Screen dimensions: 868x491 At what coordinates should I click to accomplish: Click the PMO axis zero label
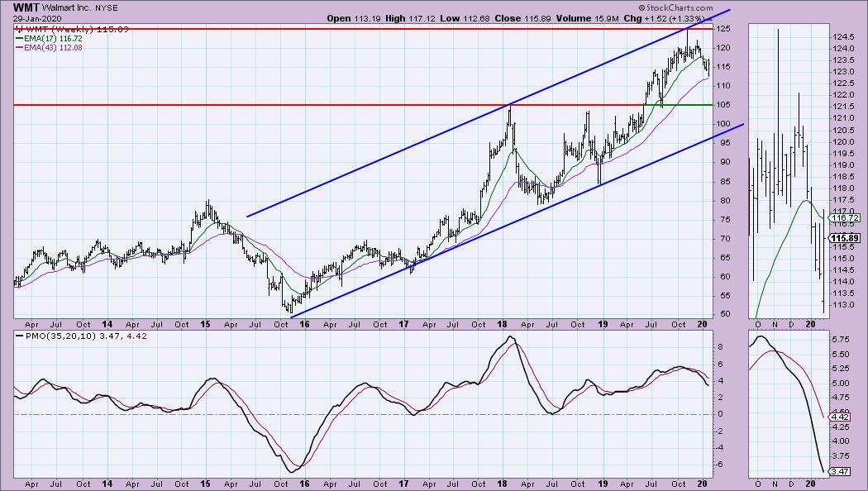[720, 414]
